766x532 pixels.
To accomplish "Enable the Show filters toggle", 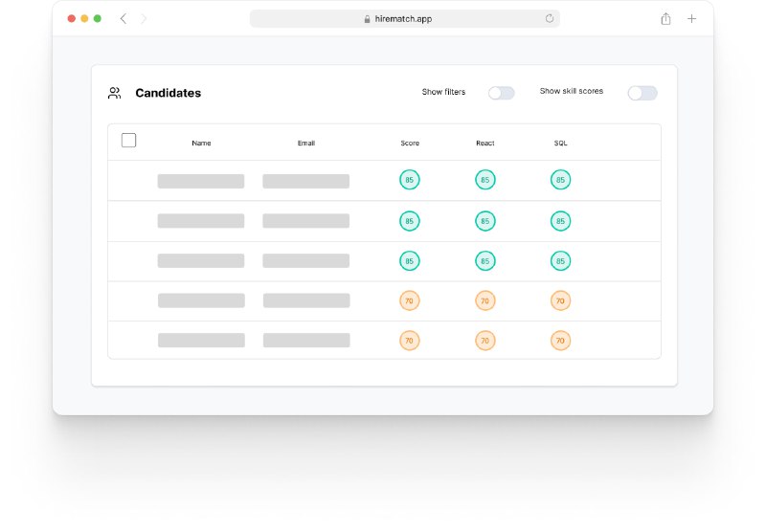I will [501, 93].
